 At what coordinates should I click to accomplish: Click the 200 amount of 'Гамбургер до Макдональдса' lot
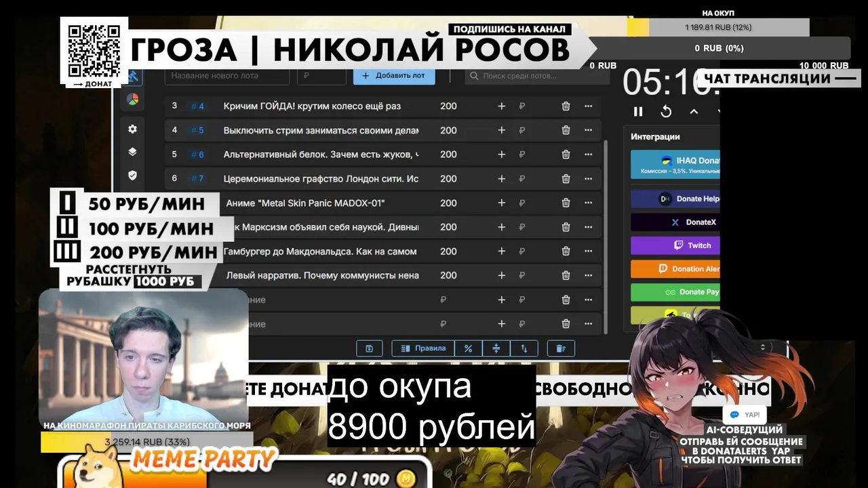[448, 251]
